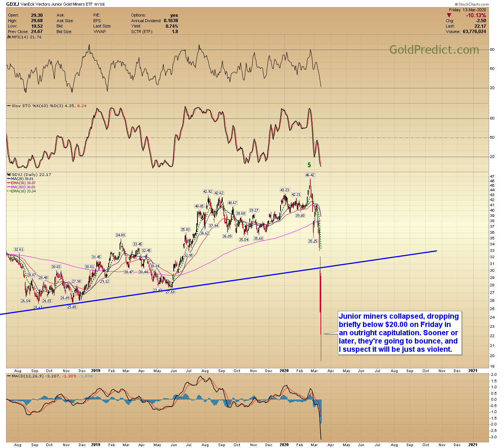Click the 35.25 price label
Screen dimensions: 504x448
click(313, 241)
